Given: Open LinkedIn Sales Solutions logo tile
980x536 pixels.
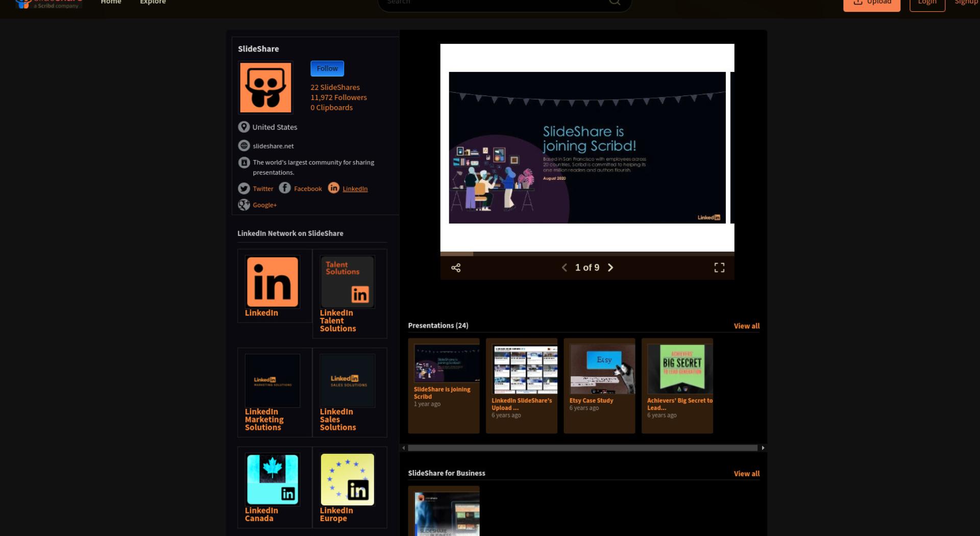Looking at the screenshot, I should 348,381.
